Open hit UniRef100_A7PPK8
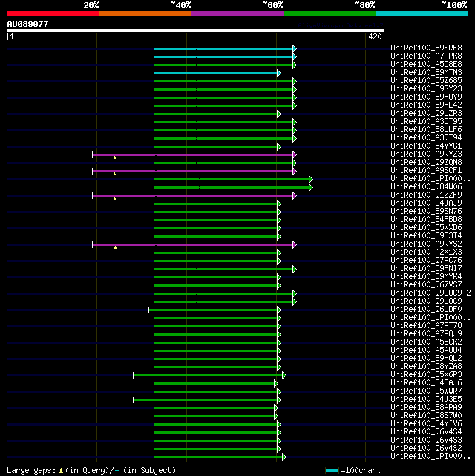 point(426,56)
